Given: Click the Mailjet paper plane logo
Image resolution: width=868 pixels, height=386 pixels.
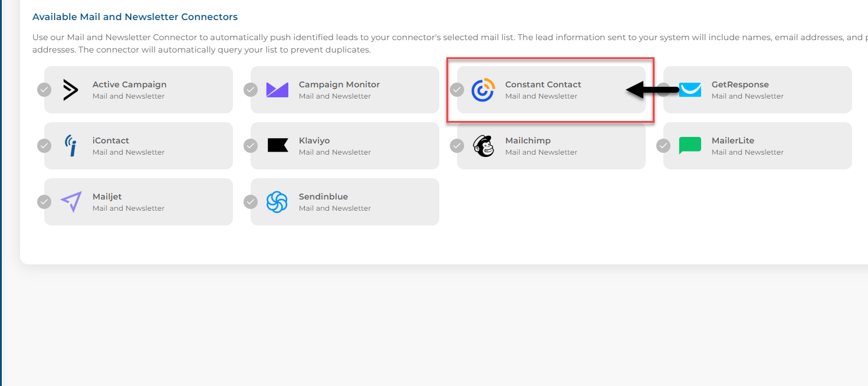Looking at the screenshot, I should (71, 202).
